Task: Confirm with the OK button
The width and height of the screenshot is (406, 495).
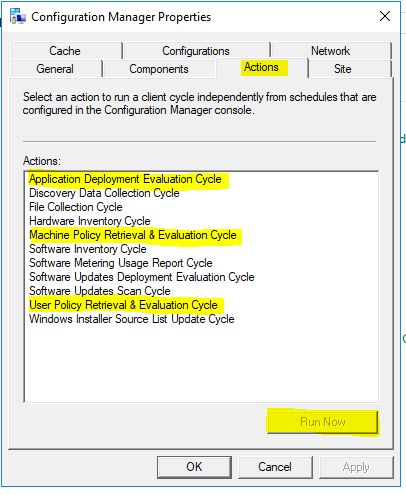Action: pos(194,467)
